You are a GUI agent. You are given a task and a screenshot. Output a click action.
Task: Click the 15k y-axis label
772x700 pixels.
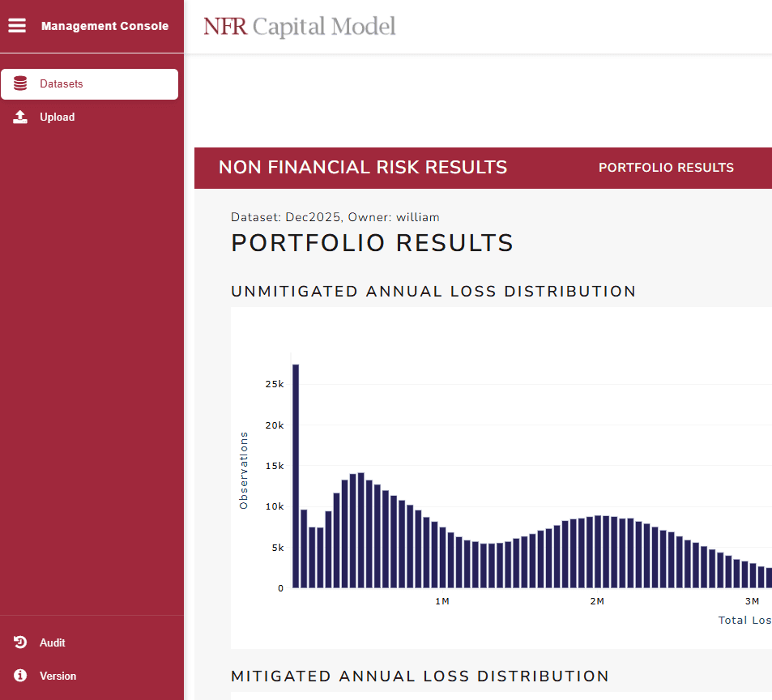(x=275, y=466)
